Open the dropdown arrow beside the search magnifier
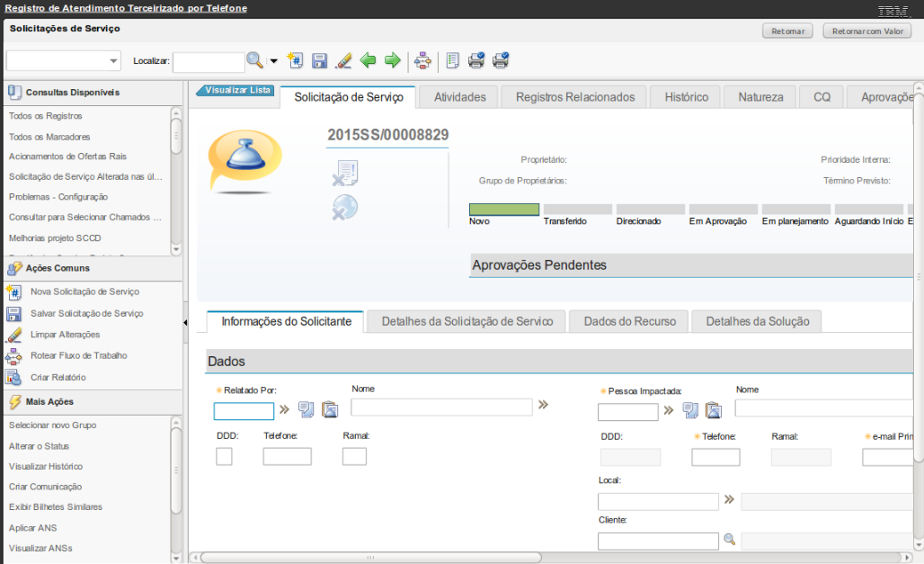The height and width of the screenshot is (564, 924). (x=273, y=61)
